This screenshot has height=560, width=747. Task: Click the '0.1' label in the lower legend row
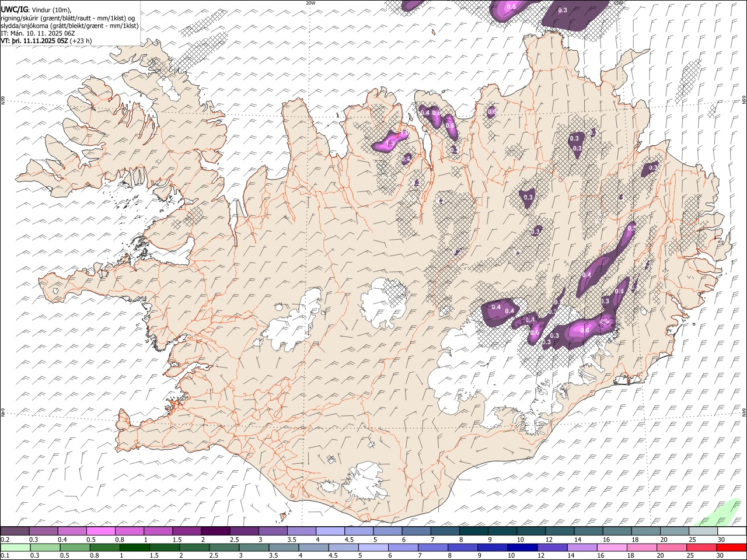4,556
